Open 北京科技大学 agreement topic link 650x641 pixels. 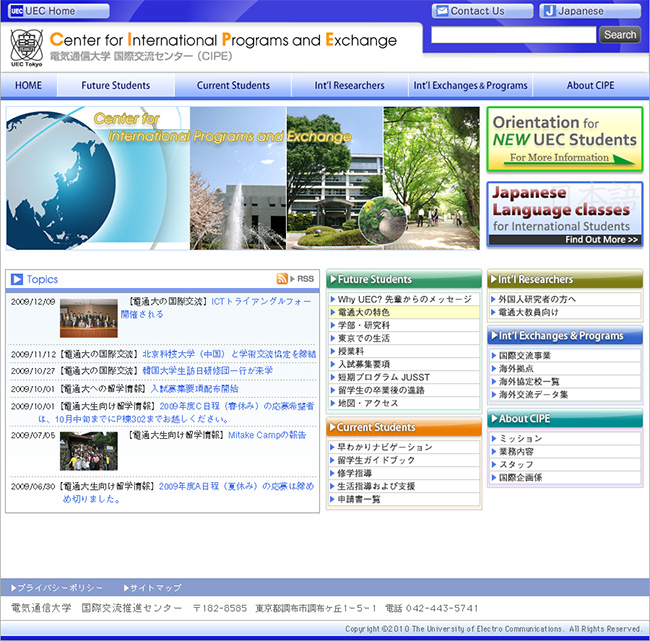pyautogui.click(x=229, y=354)
